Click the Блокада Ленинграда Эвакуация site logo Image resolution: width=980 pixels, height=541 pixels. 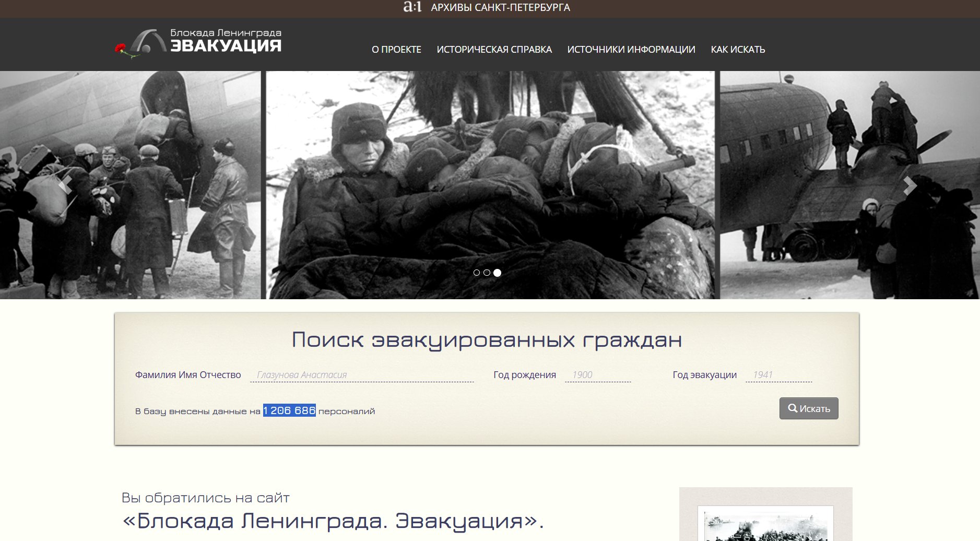(x=198, y=43)
